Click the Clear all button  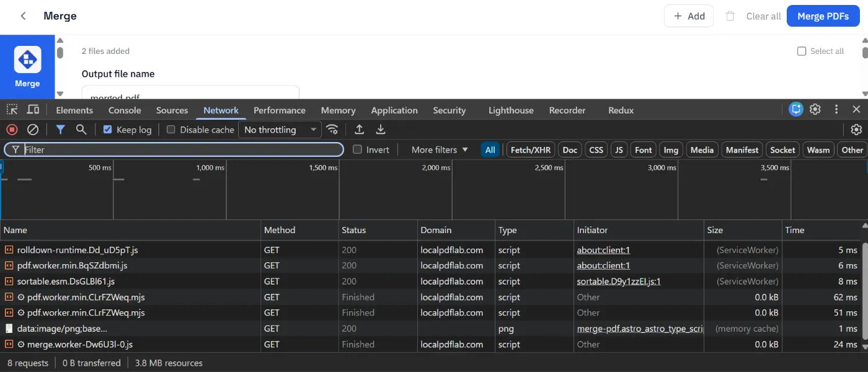[763, 16]
